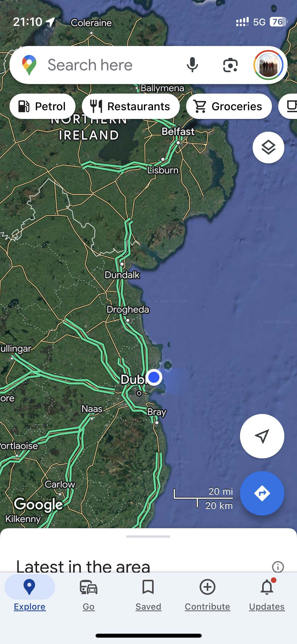The image size is (297, 644).
Task: Tap the info icon beside Latest in the area
Action: click(278, 567)
